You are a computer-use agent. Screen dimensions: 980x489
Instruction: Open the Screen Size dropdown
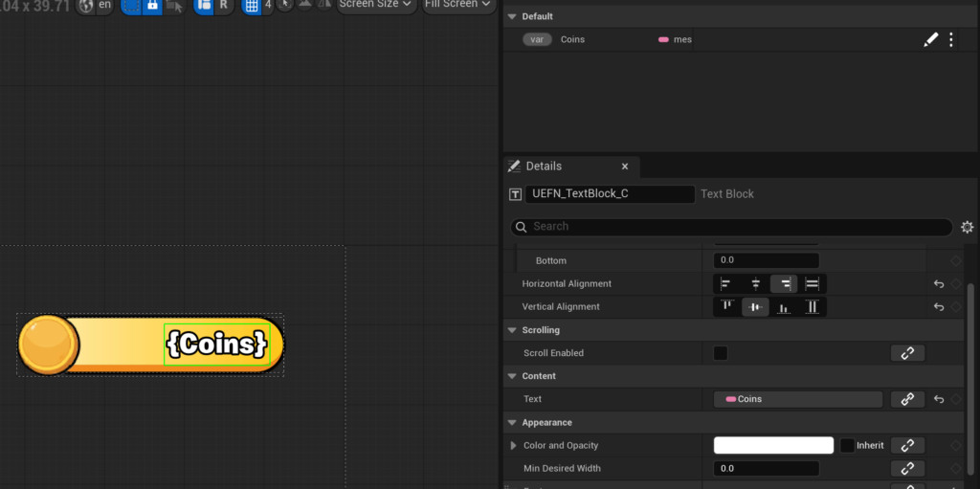point(376,5)
